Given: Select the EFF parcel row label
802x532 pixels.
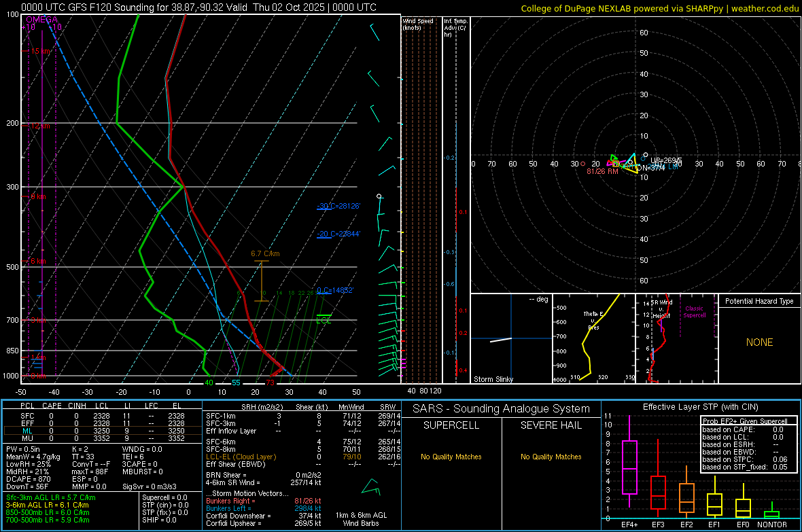Looking at the screenshot, I should (27, 423).
